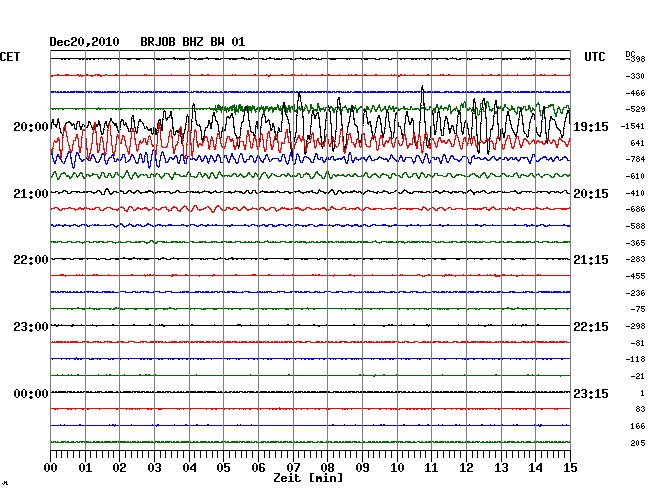Click minute axis tick label "14"
650x494 pixels.
(536, 468)
